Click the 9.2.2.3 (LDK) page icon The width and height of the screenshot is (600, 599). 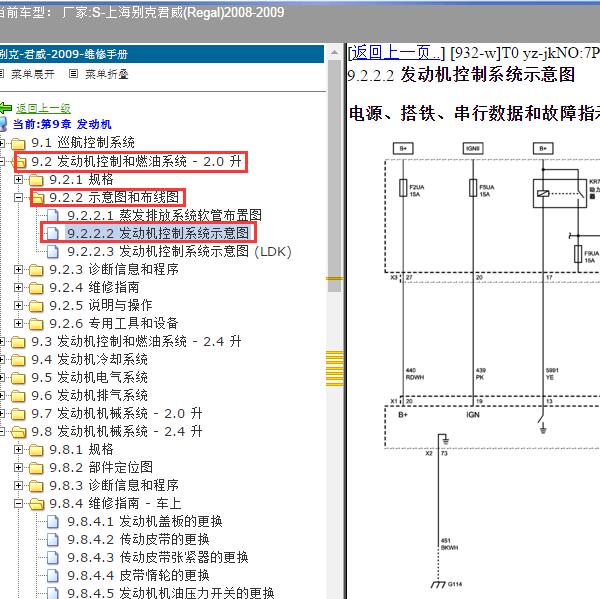53,251
